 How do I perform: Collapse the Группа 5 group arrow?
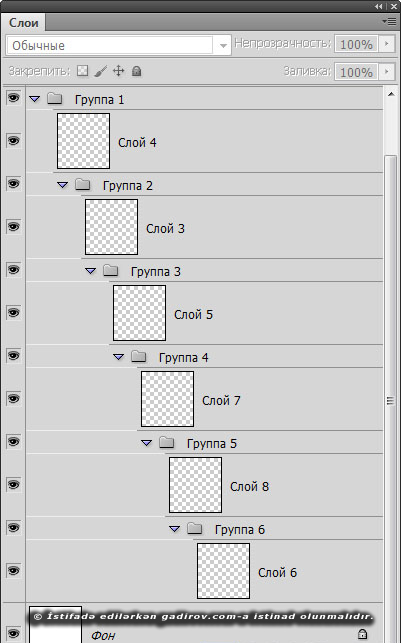click(146, 443)
